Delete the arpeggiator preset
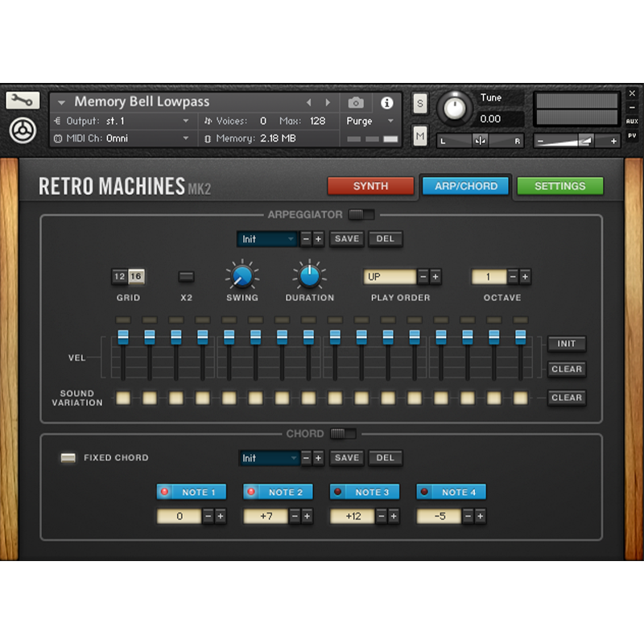This screenshot has height=644, width=644. [x=386, y=238]
